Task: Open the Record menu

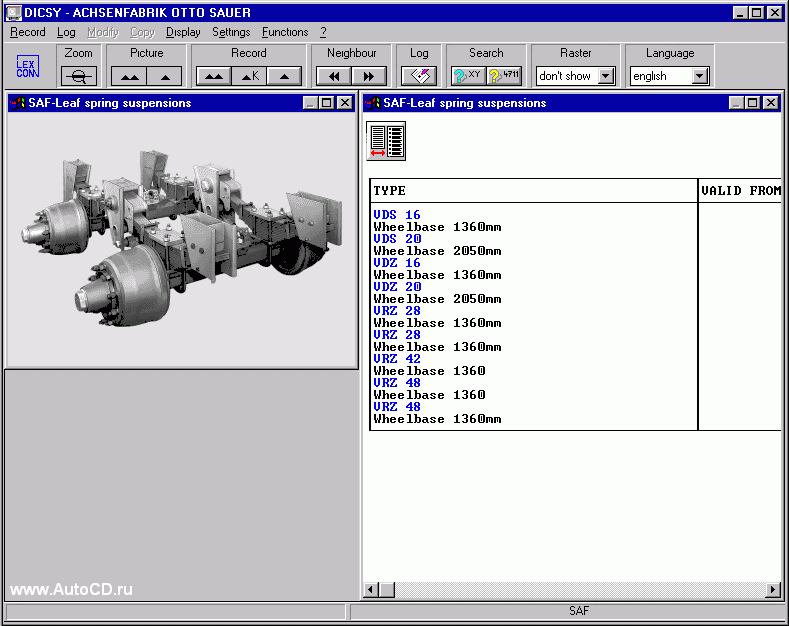Action: click(28, 32)
